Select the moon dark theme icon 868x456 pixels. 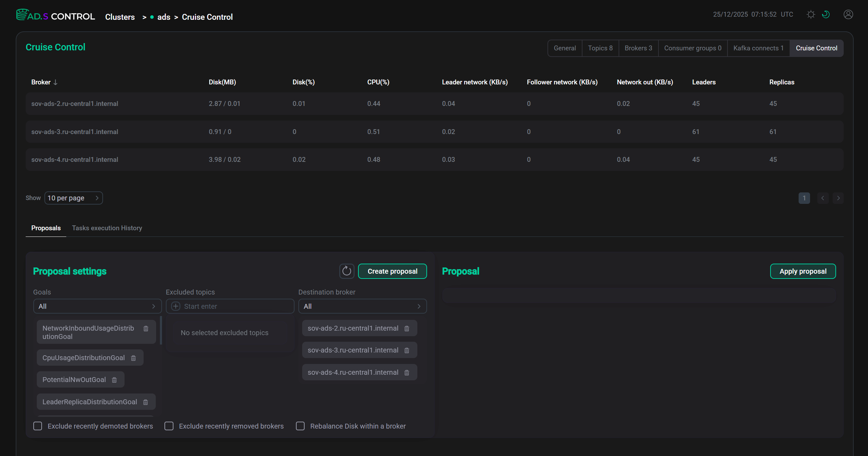point(826,14)
